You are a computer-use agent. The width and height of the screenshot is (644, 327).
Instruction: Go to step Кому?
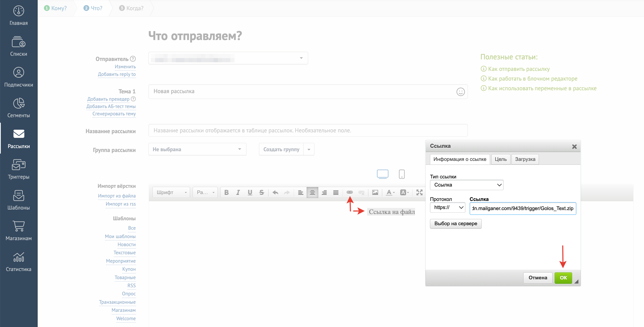point(55,8)
